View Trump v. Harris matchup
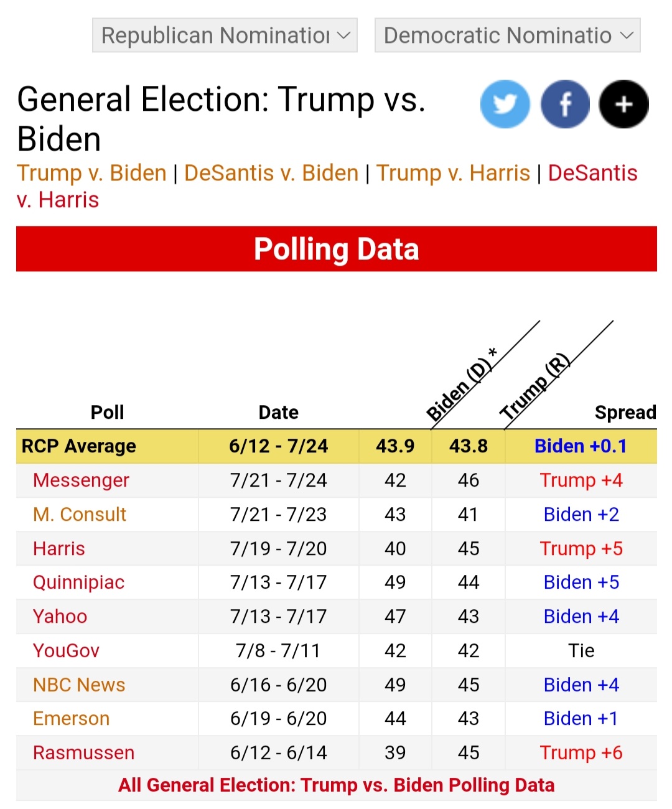The height and width of the screenshot is (809, 672). pyautogui.click(x=453, y=173)
